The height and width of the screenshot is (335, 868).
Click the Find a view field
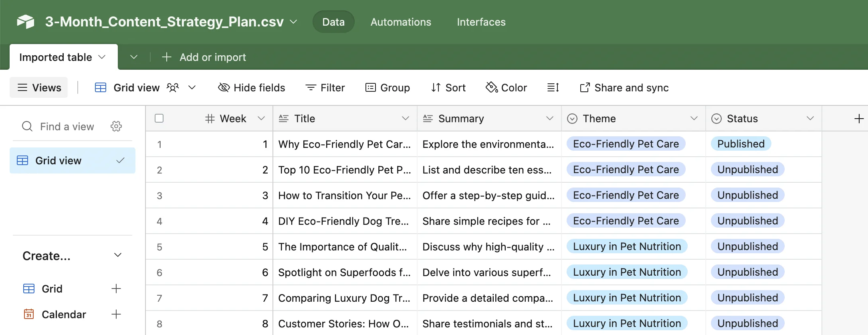[x=67, y=127]
